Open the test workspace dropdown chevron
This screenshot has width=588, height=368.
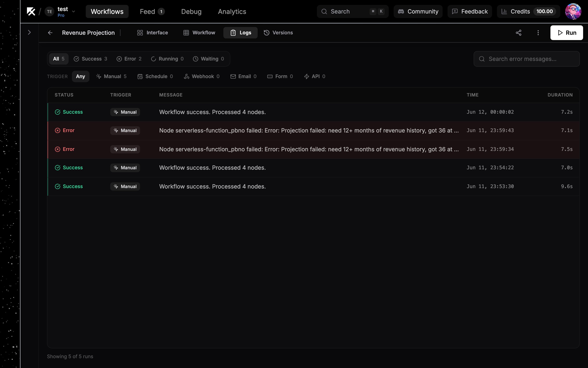[73, 11]
